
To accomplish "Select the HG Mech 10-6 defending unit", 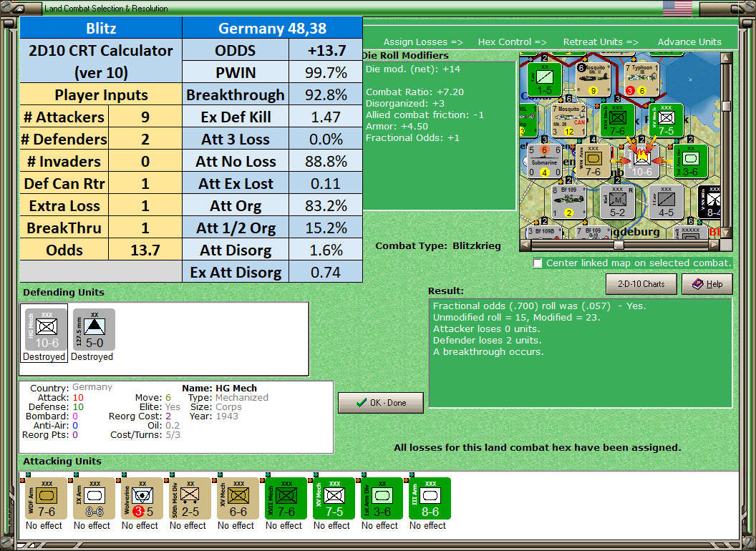I will coord(47,330).
